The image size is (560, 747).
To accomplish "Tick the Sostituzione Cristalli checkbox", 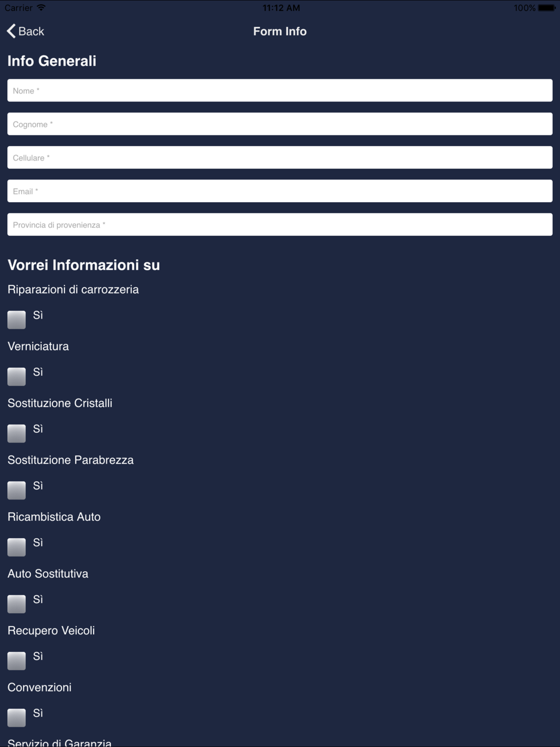I will coord(17,433).
